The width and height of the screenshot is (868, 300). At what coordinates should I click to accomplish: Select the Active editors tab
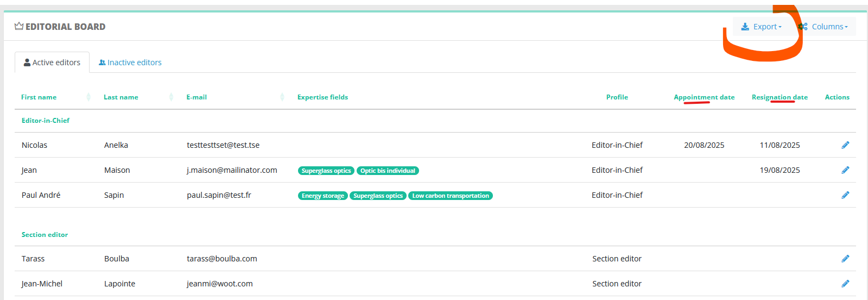tap(52, 62)
